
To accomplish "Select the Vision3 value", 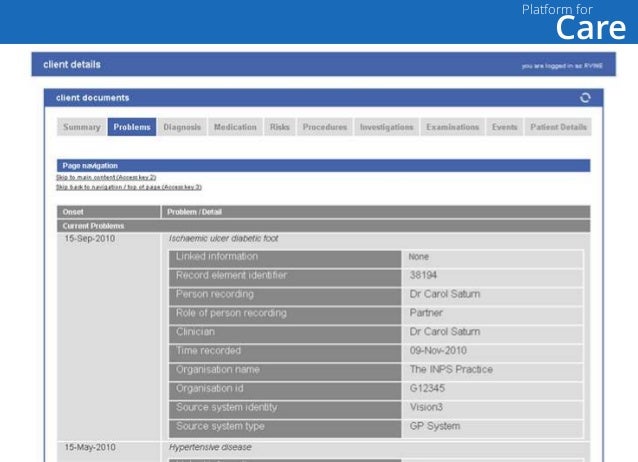I will tap(426, 407).
